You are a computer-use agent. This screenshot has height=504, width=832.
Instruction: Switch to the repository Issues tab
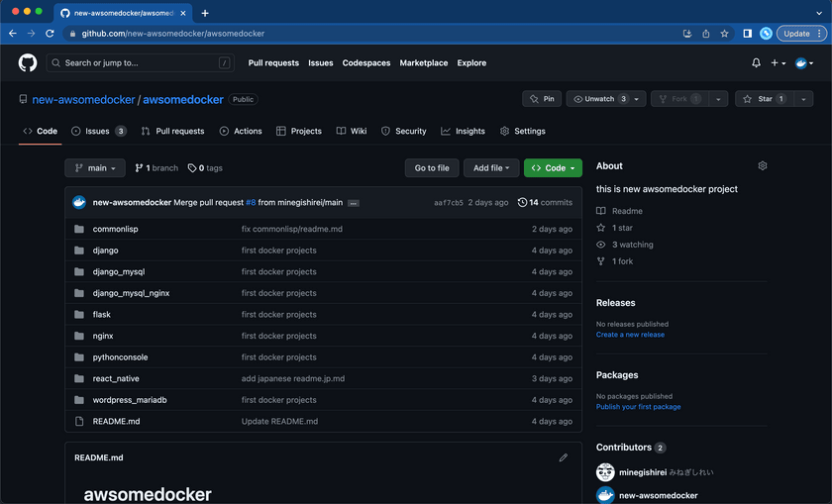point(99,131)
